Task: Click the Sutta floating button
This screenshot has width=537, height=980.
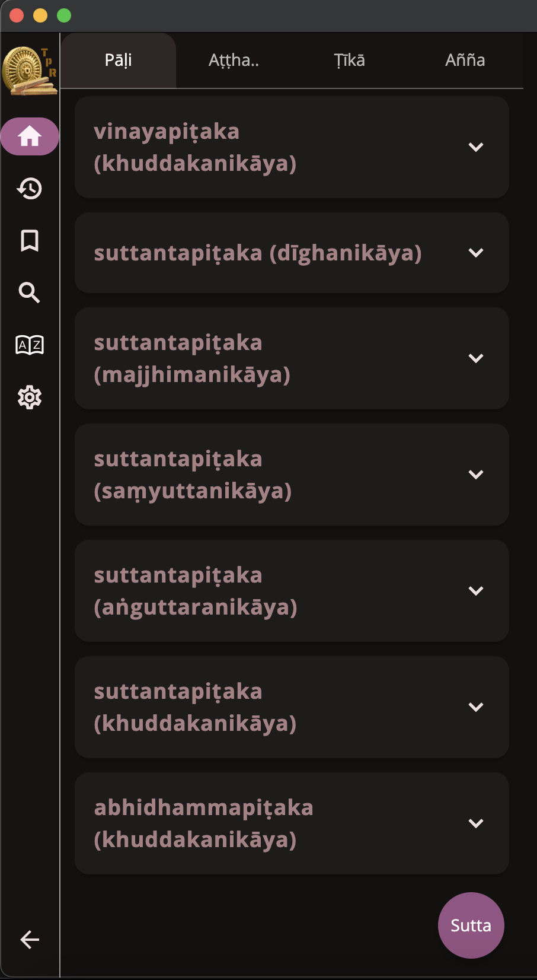Action: coord(471,925)
